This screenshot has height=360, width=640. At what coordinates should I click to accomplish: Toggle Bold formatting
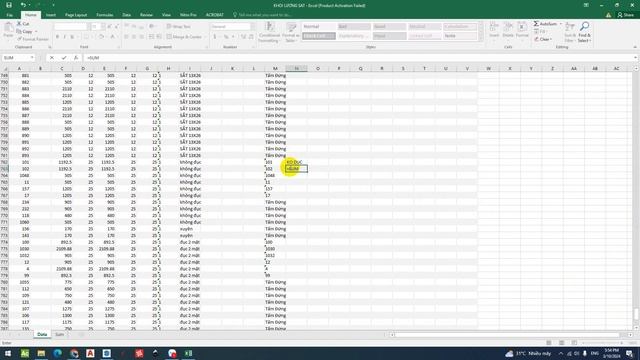tap(57, 37)
